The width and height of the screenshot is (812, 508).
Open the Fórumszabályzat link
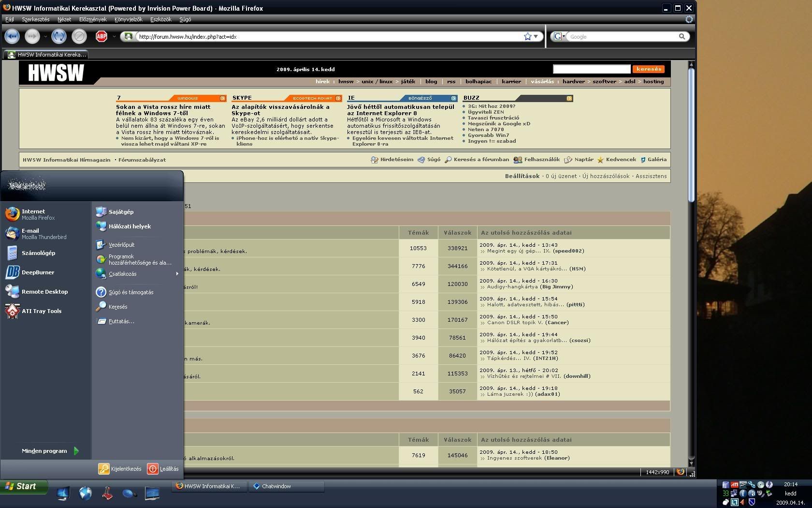[142, 160]
